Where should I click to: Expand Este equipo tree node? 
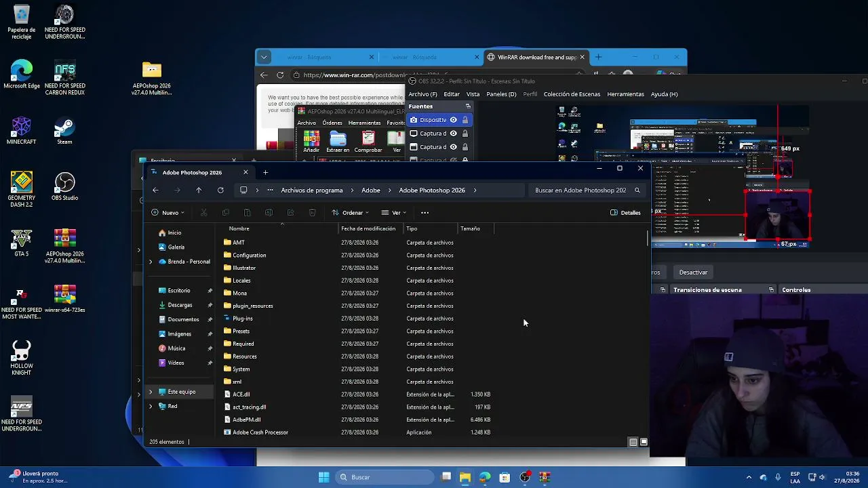coord(151,392)
